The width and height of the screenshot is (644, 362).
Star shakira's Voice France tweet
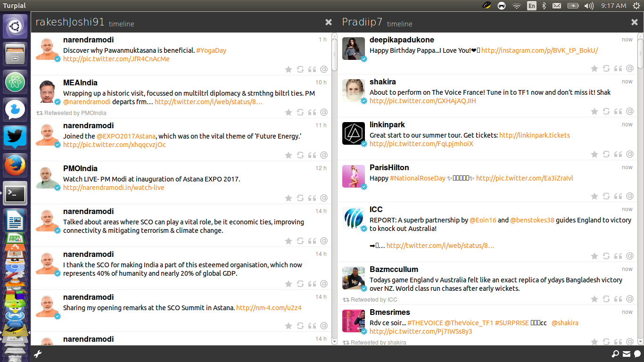point(594,111)
